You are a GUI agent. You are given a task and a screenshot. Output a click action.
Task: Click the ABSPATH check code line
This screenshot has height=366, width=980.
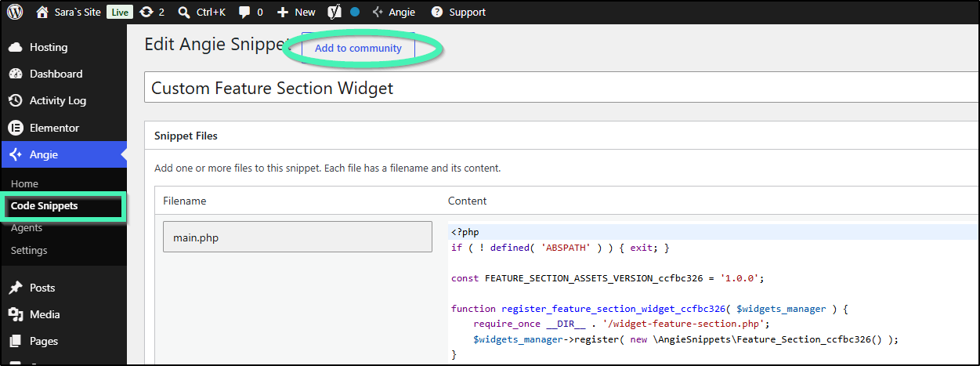[561, 248]
